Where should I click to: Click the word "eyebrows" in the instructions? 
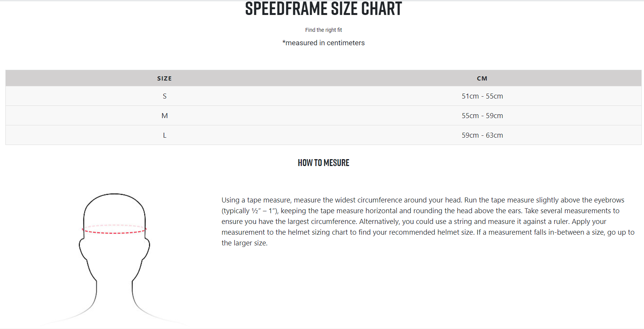pyautogui.click(x=609, y=200)
